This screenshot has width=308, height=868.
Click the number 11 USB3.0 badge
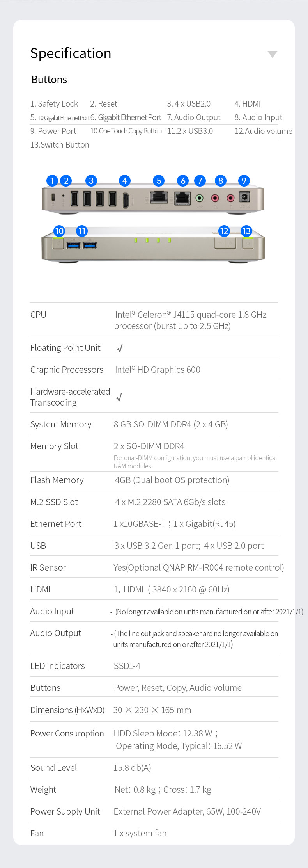pos(82,231)
